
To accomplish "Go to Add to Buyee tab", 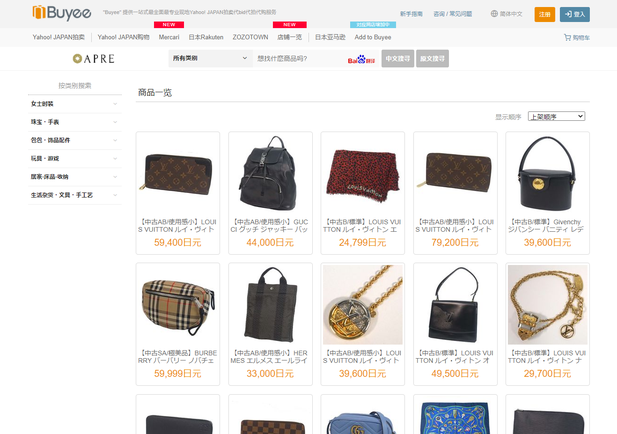I will [373, 37].
